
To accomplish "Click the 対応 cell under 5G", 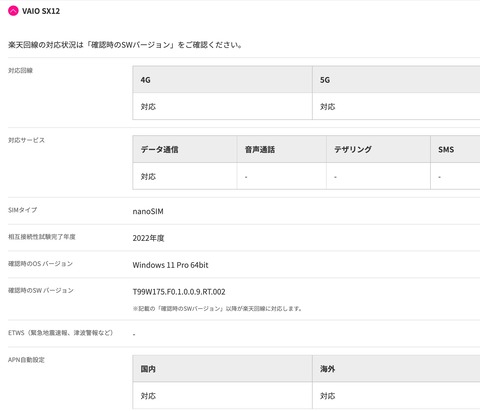I will (x=396, y=106).
